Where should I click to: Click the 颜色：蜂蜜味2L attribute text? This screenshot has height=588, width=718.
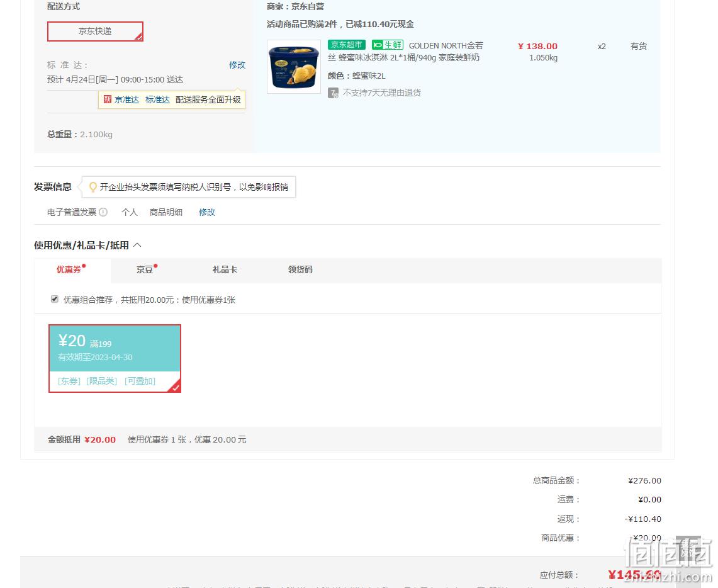click(x=357, y=76)
